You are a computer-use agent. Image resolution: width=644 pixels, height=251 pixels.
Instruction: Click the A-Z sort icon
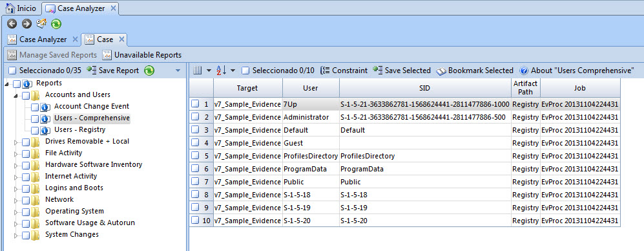click(x=221, y=71)
